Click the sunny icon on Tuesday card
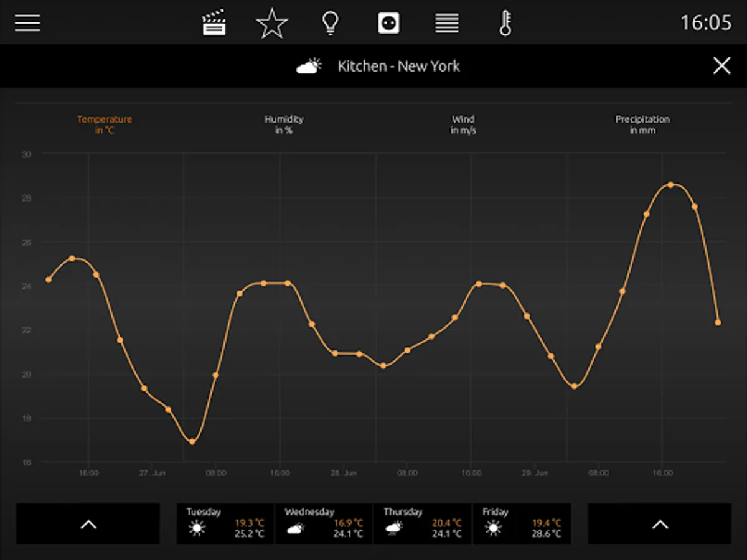747x560 pixels. tap(197, 529)
